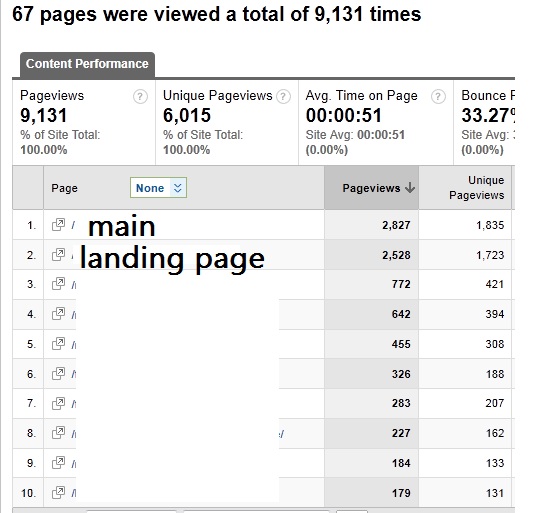Select the Content Performance tab
This screenshot has height=513, width=548.
pyautogui.click(x=87, y=64)
